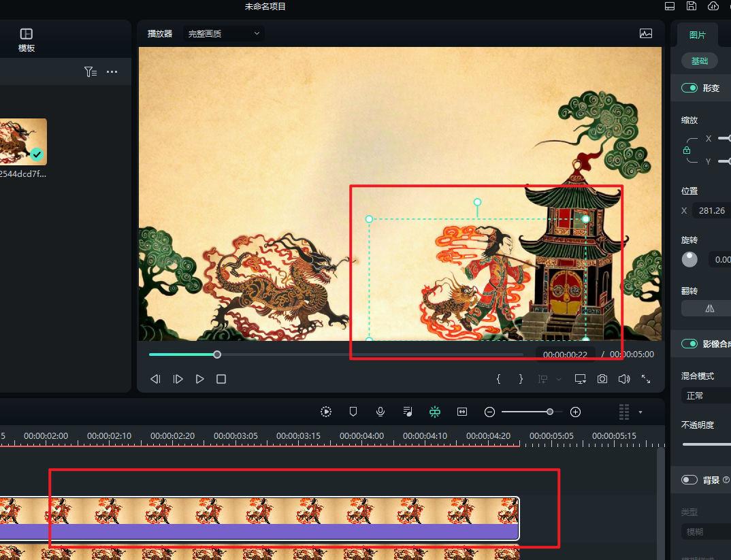731x560 pixels.
Task: Click the 基础 basic button
Action: pos(700,61)
